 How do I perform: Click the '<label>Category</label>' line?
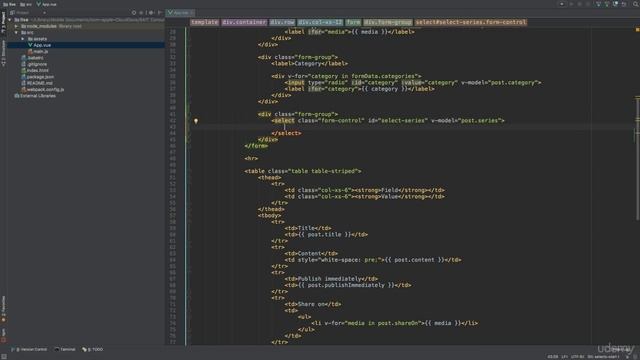309,64
